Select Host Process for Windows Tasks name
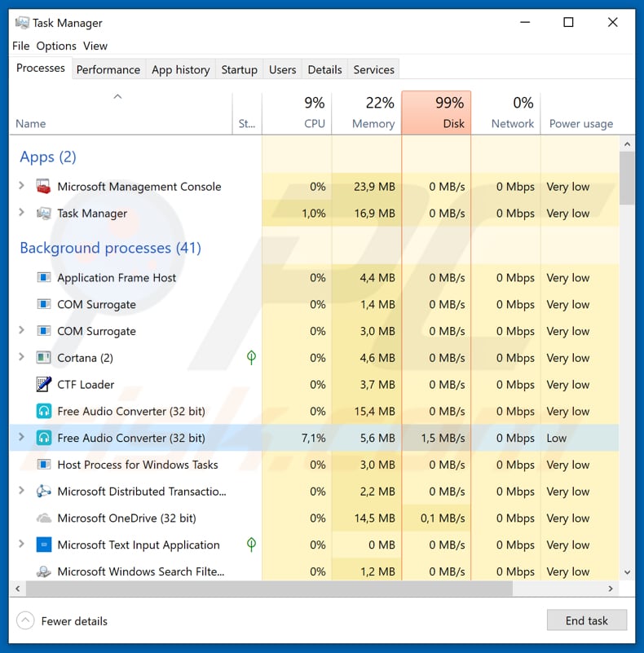 (x=138, y=465)
